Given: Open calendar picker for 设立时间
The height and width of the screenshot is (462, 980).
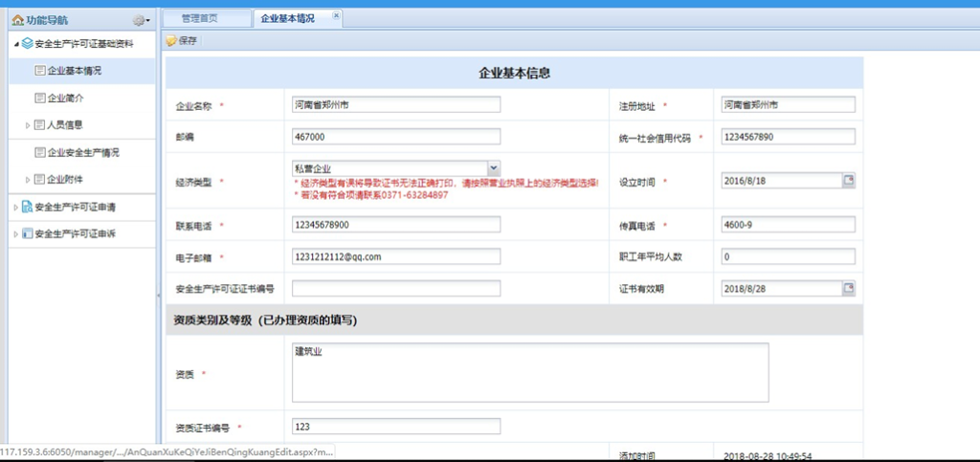Looking at the screenshot, I should coord(849,181).
